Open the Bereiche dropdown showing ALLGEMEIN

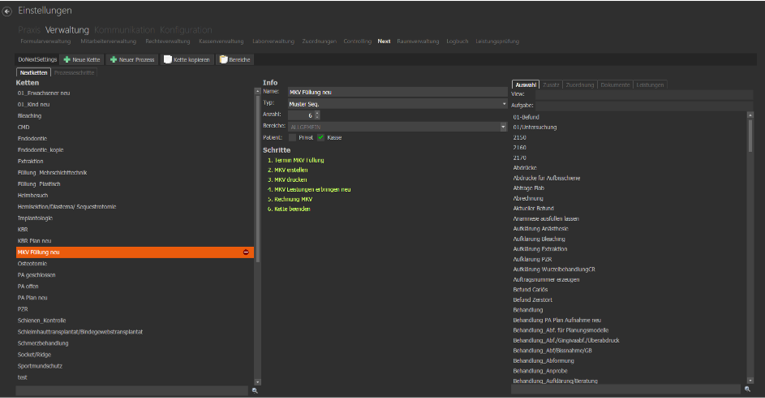coord(503,127)
